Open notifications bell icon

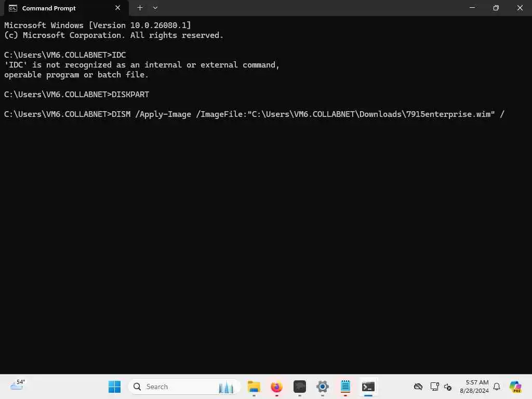497,387
